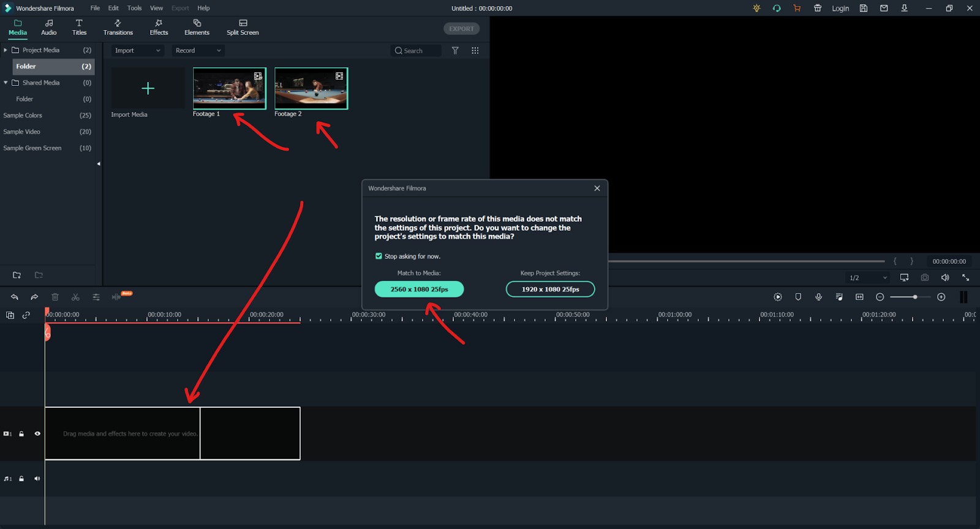The width and height of the screenshot is (980, 529).
Task: Collapse the Shared Media tree item
Action: point(6,83)
